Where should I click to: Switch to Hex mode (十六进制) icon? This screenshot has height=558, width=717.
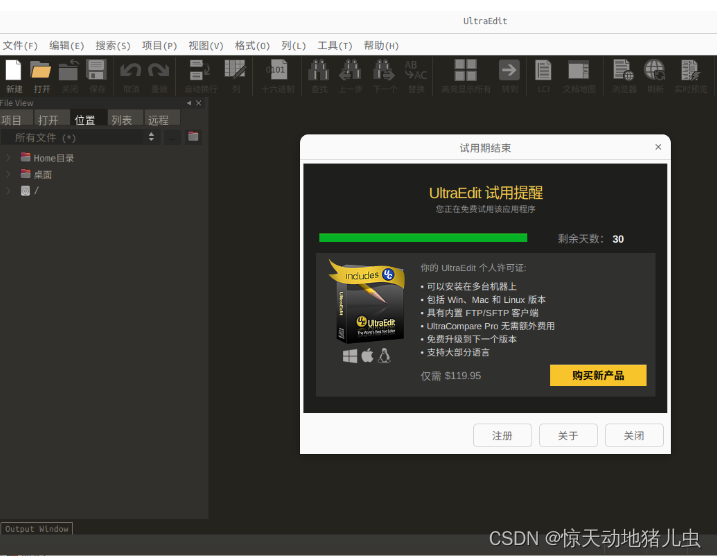pyautogui.click(x=277, y=71)
